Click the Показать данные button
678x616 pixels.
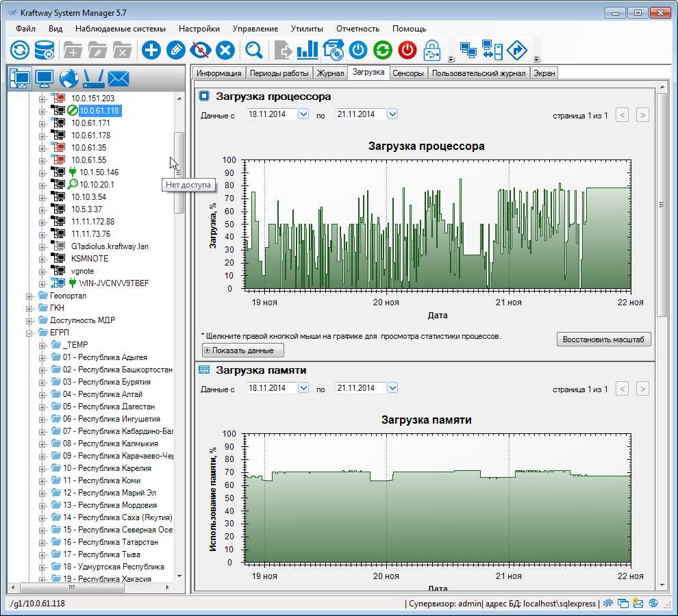click(x=243, y=350)
